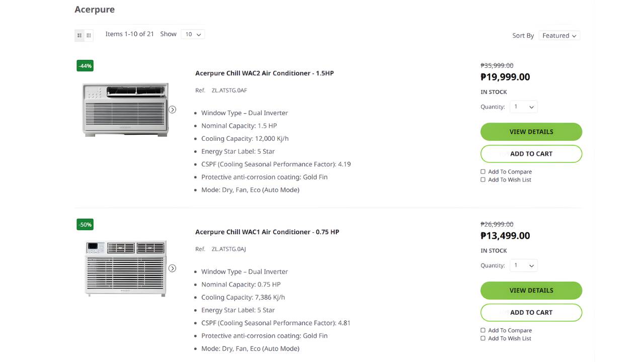Click the WAC2 air conditioner product image
The height and width of the screenshot is (362, 644).
125,109
